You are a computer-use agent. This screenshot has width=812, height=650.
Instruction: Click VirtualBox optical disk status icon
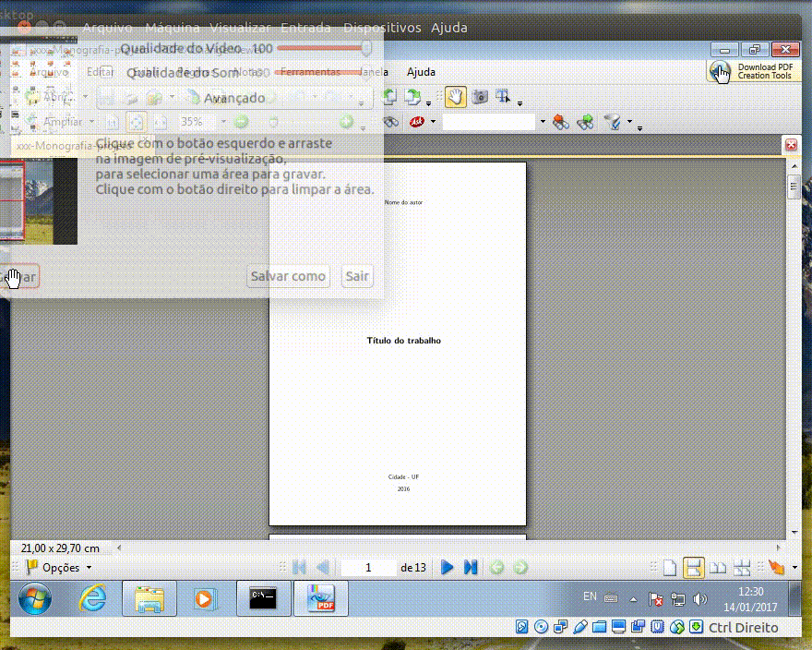point(541,627)
